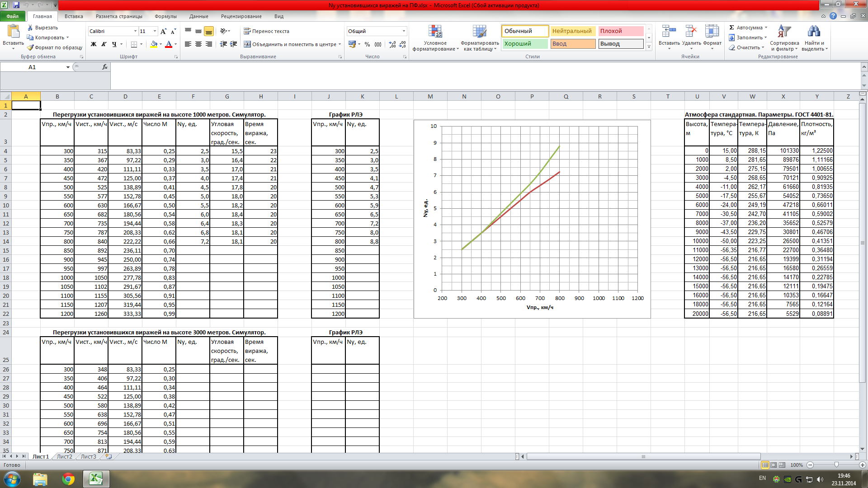Click Conditional Formatting icon
The image size is (868, 488).
[x=435, y=32]
